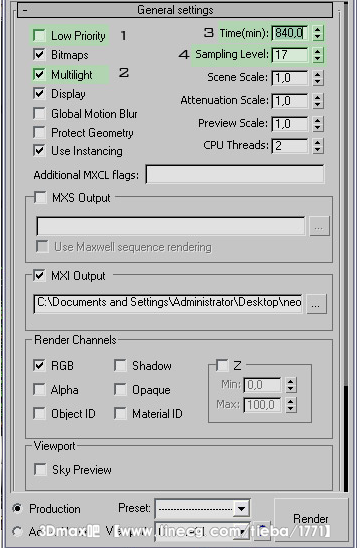
Task: Turn on Sky Preview in Viewport
Action: pyautogui.click(x=40, y=469)
